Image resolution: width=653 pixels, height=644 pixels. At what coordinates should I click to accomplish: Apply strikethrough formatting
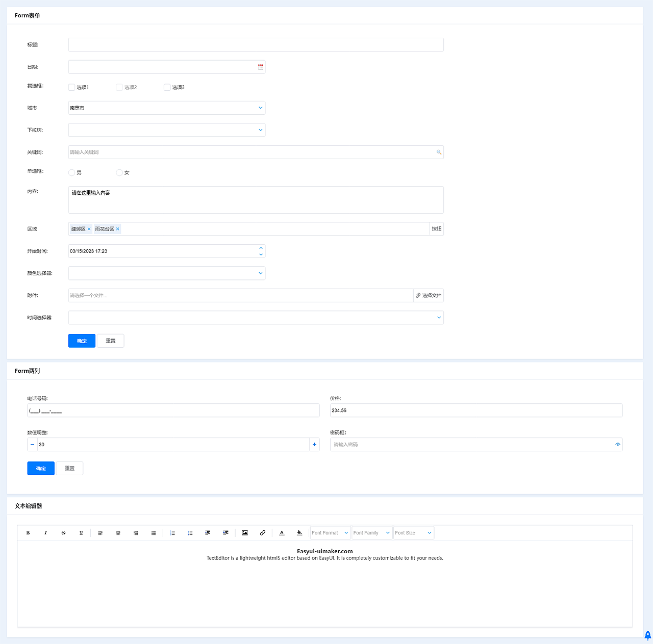click(x=63, y=532)
